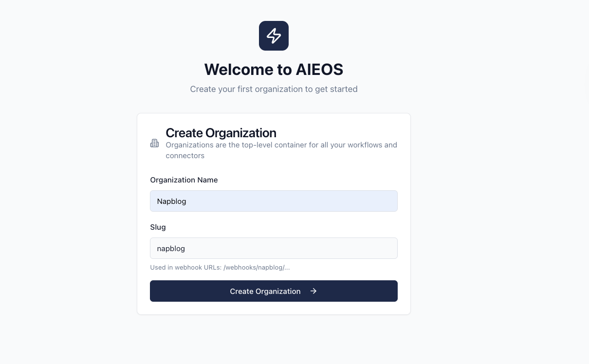The image size is (589, 364).
Task: Select the Slug field label
Action: click(158, 227)
